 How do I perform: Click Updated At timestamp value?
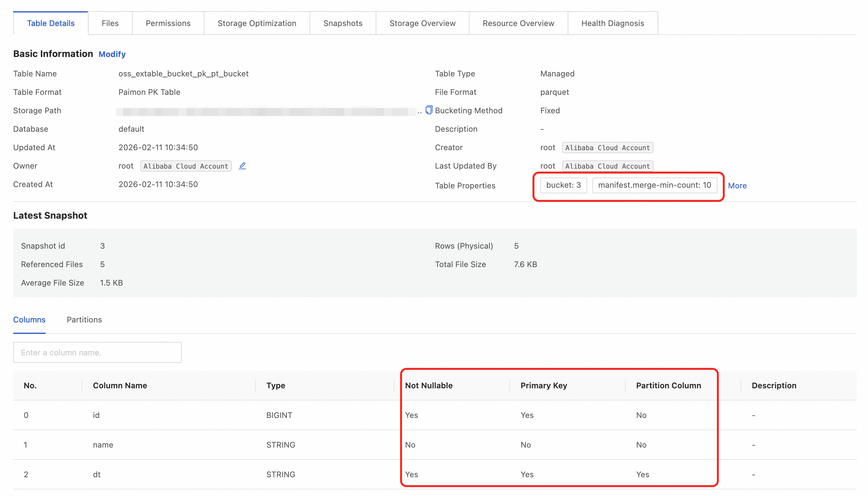click(x=158, y=147)
